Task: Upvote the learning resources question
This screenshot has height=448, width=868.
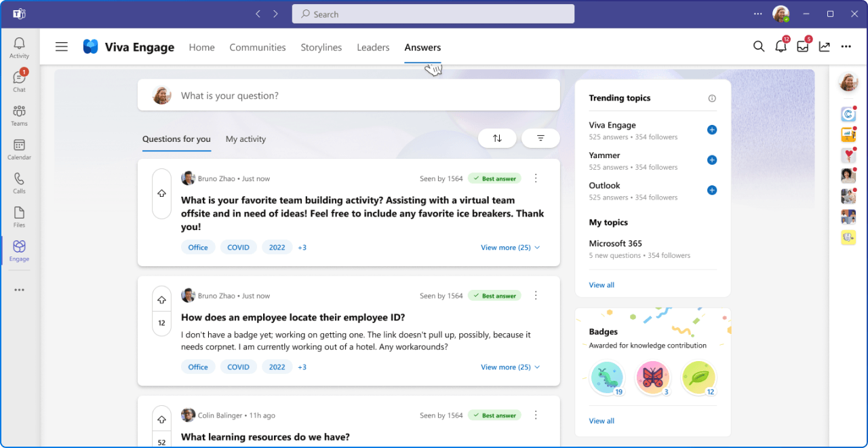Action: pyautogui.click(x=161, y=419)
